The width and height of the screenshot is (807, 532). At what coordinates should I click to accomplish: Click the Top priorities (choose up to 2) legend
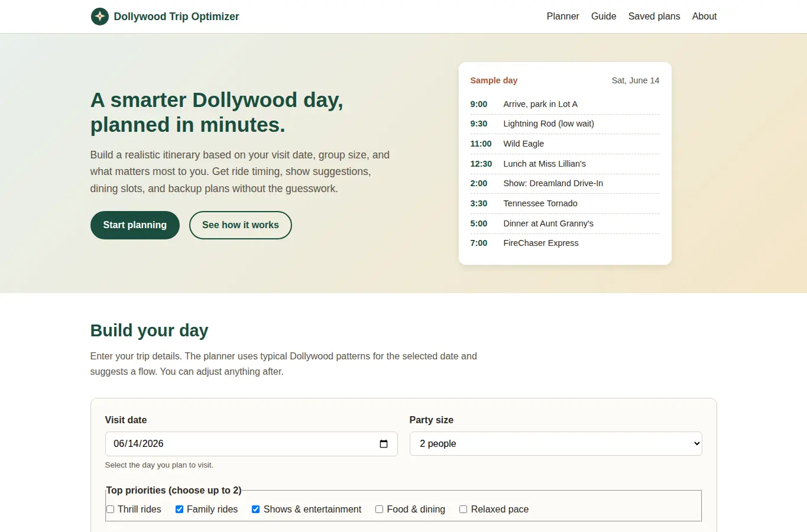point(174,491)
